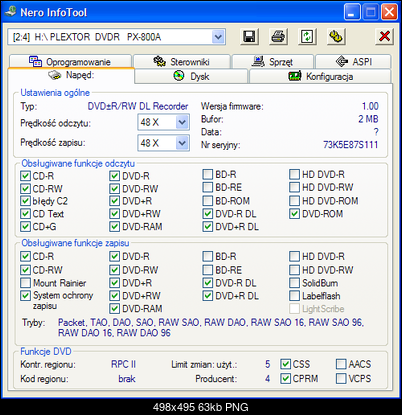The height and width of the screenshot is (415, 402).
Task: Toggle the CD+G read checkbox
Action: pyautogui.click(x=25, y=227)
